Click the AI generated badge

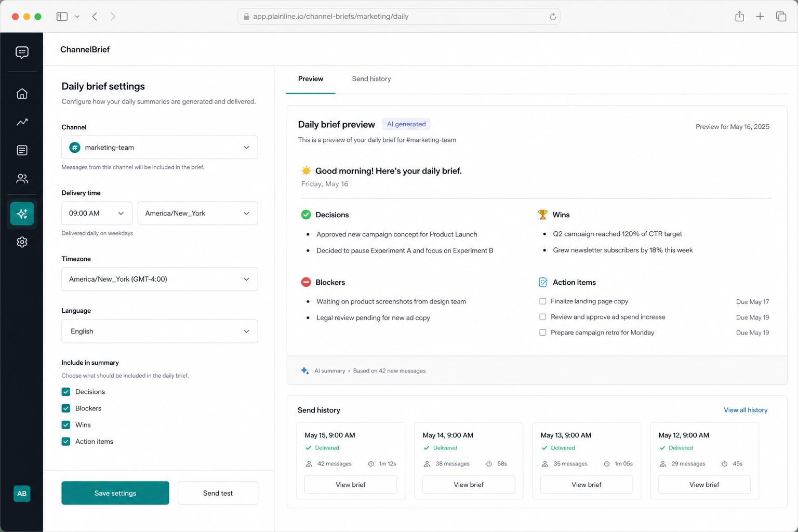[406, 124]
